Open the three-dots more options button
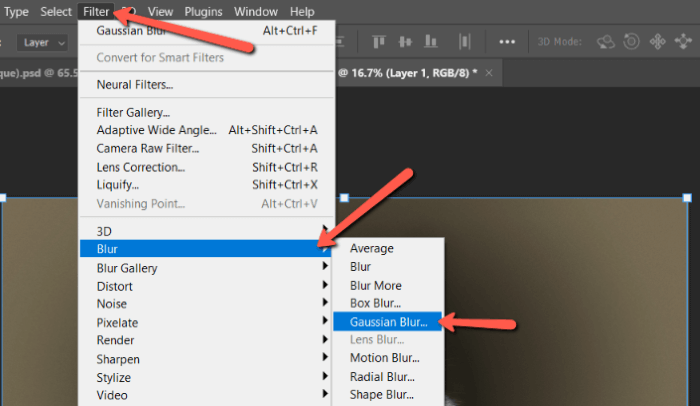The width and height of the screenshot is (700, 406). coord(508,43)
